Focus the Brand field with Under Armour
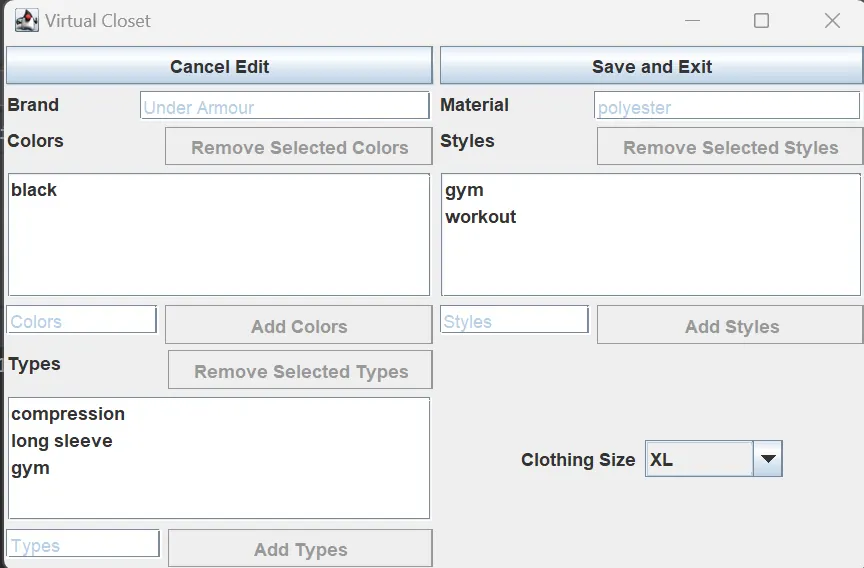The image size is (864, 568). tap(284, 105)
